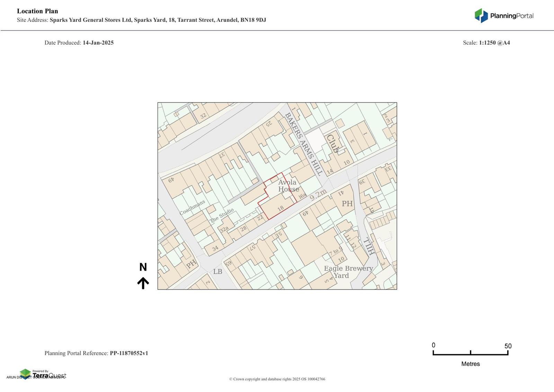Click the Planning Portal cube logo icon
This screenshot has height=392, width=554.
481,16
